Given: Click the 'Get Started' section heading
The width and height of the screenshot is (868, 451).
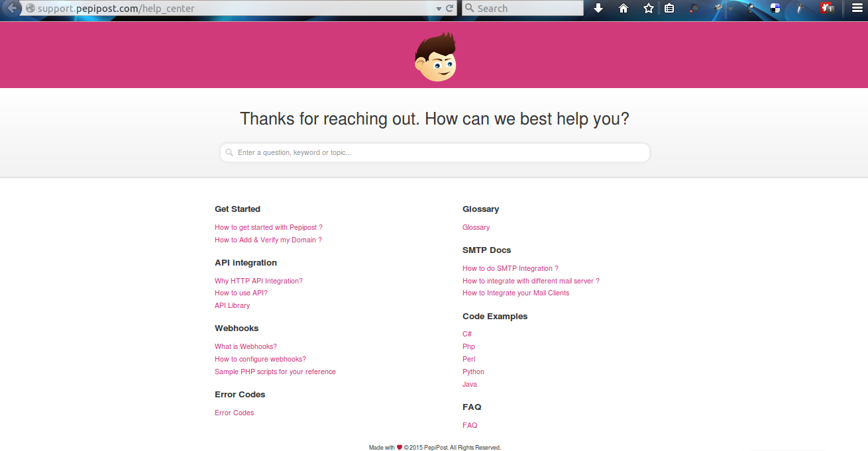Looking at the screenshot, I should point(237,209).
